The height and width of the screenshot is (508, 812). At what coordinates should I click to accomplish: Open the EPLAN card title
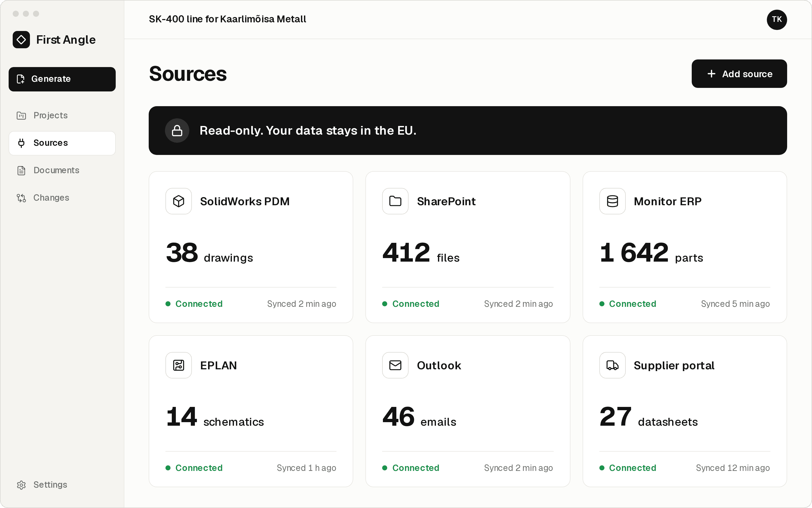[x=218, y=365]
